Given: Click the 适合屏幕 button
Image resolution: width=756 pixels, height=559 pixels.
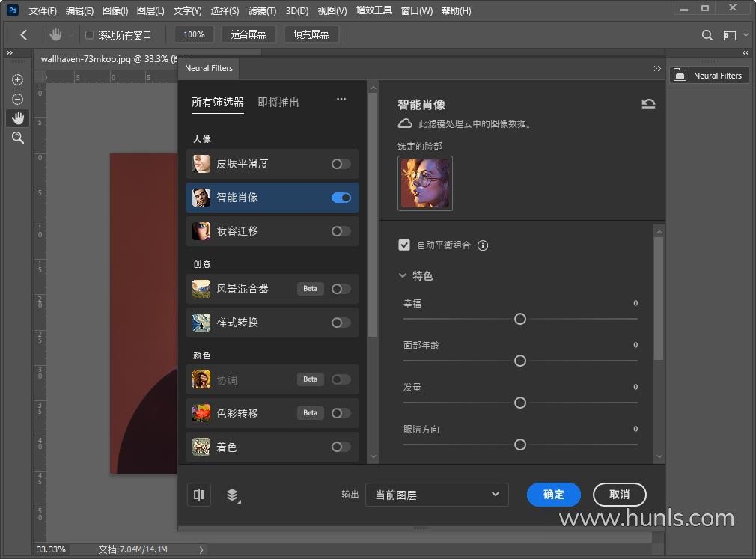Looking at the screenshot, I should point(249,34).
